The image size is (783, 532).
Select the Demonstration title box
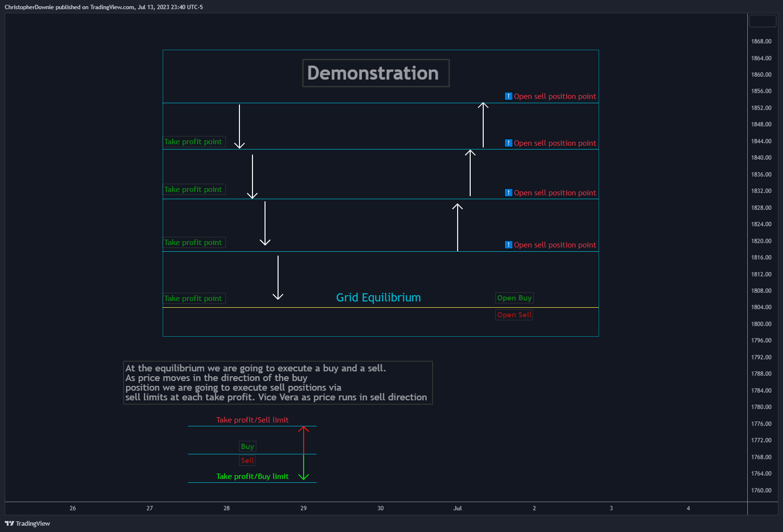click(376, 73)
